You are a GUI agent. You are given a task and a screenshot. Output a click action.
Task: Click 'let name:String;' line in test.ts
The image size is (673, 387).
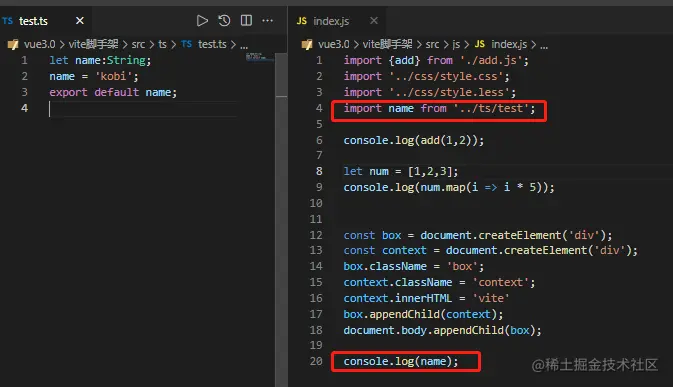[100, 60]
